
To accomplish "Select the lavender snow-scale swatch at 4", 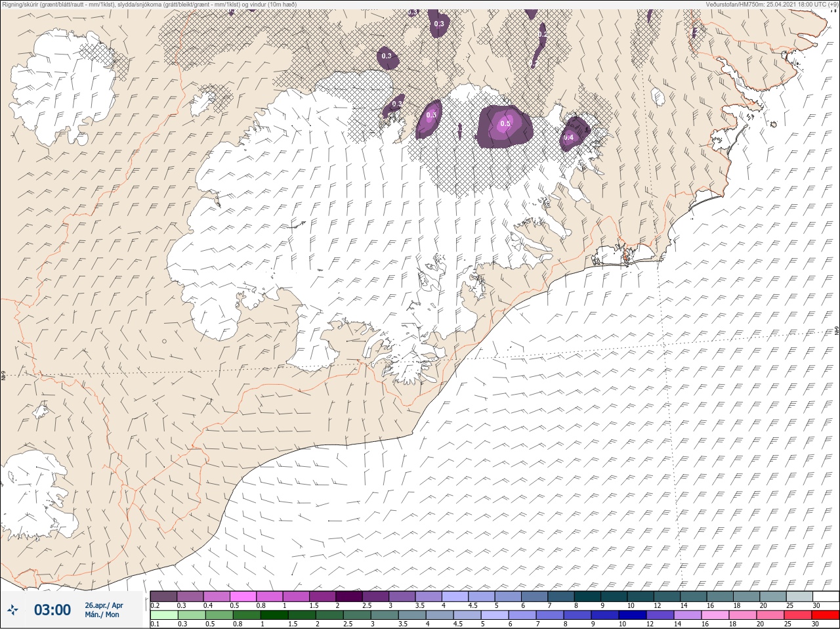I will pos(455,596).
